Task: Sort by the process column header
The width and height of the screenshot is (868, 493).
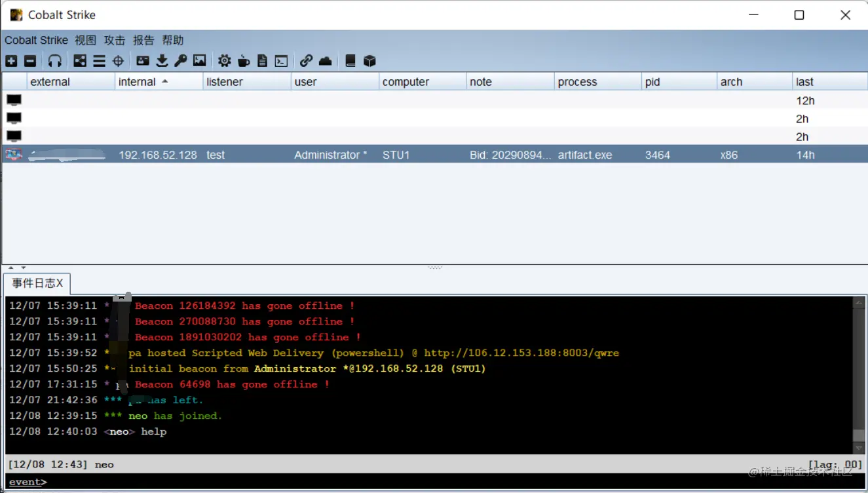Action: click(598, 82)
